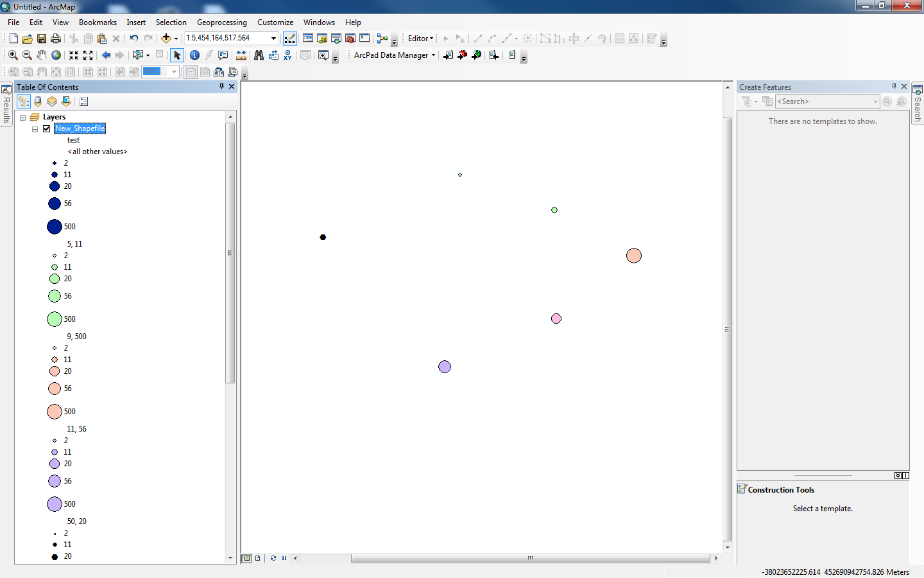
Task: Launch ModelBuilder window icon
Action: 382,39
